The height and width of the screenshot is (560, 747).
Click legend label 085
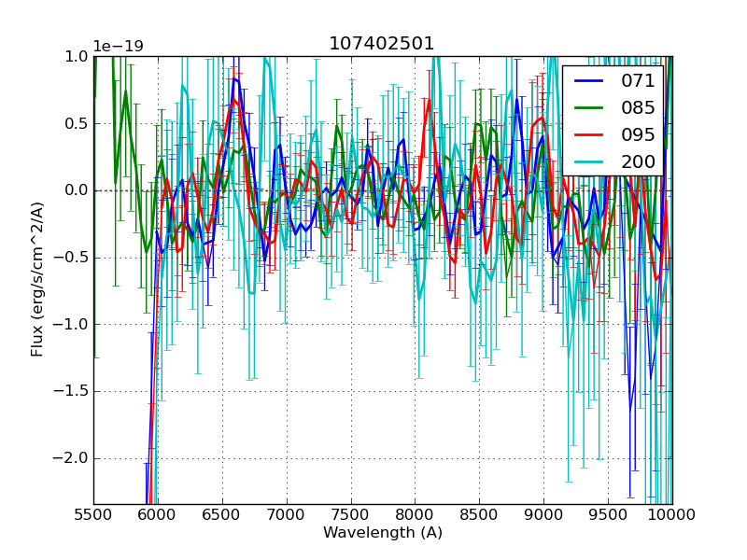[638, 108]
